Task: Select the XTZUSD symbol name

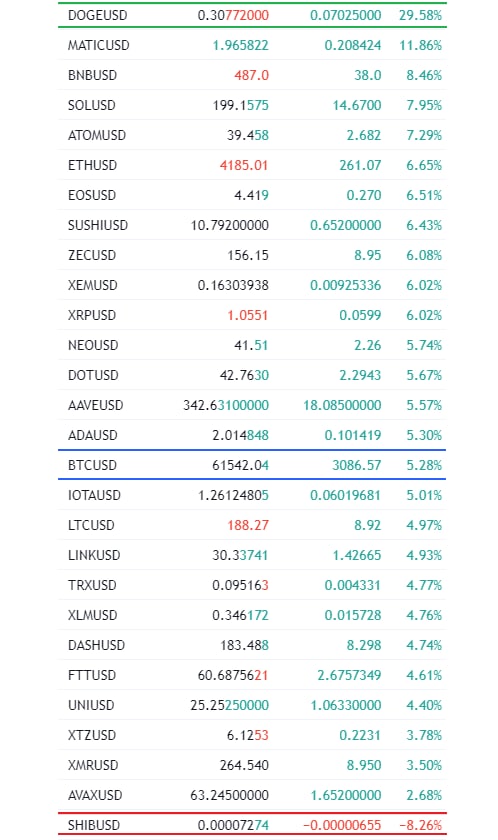Action: (92, 735)
